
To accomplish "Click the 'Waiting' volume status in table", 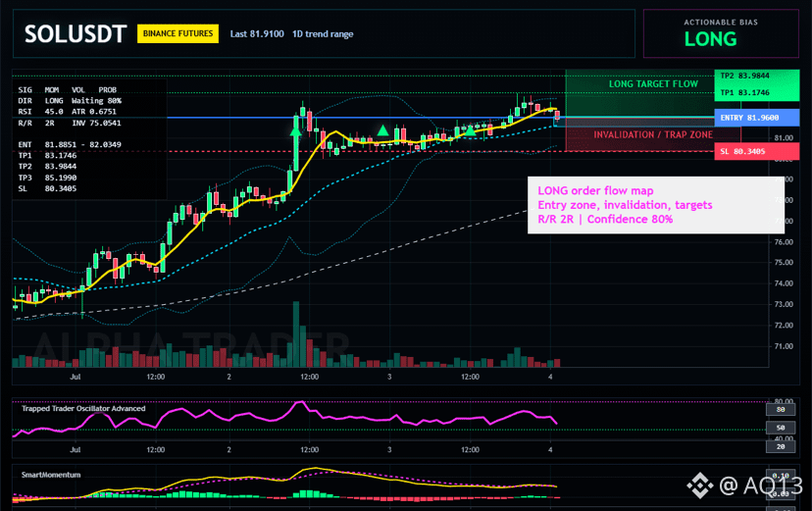I will click(87, 100).
